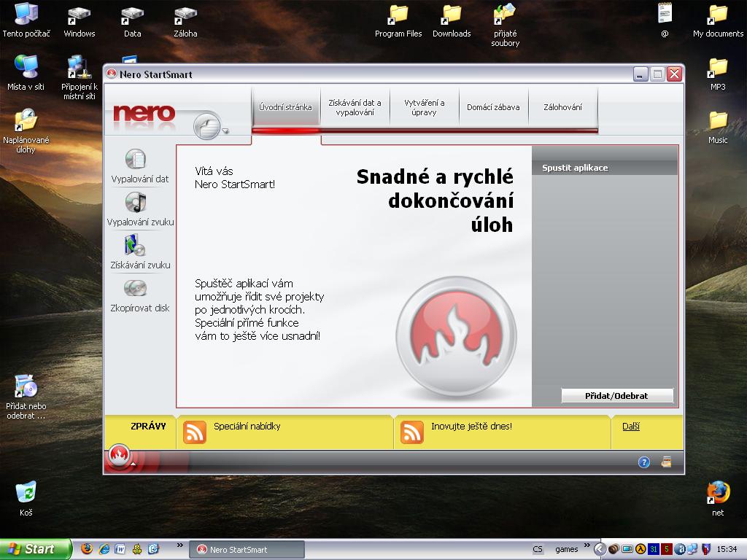Select the Získávání zvuku audio ripping icon
This screenshot has height=560, width=747.
tap(135, 245)
